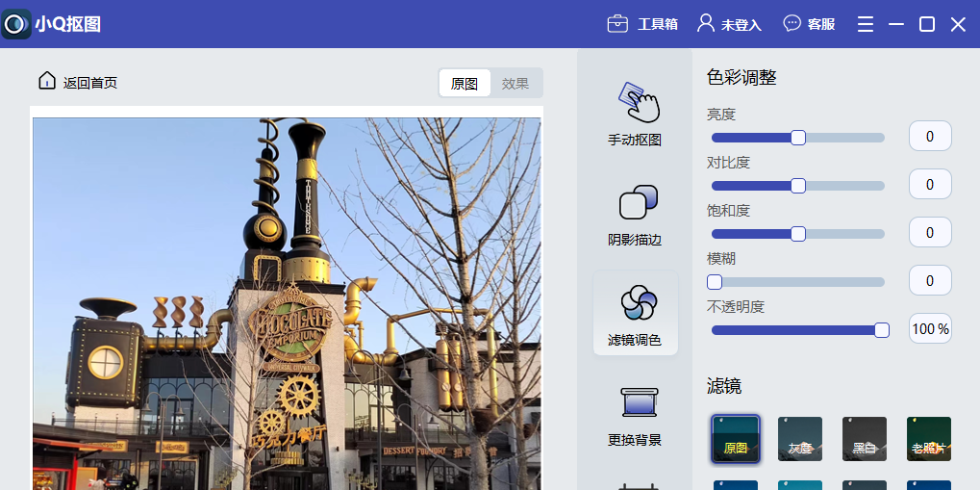
Task: Apply the 老照片 filter thumbnail
Action: [929, 439]
